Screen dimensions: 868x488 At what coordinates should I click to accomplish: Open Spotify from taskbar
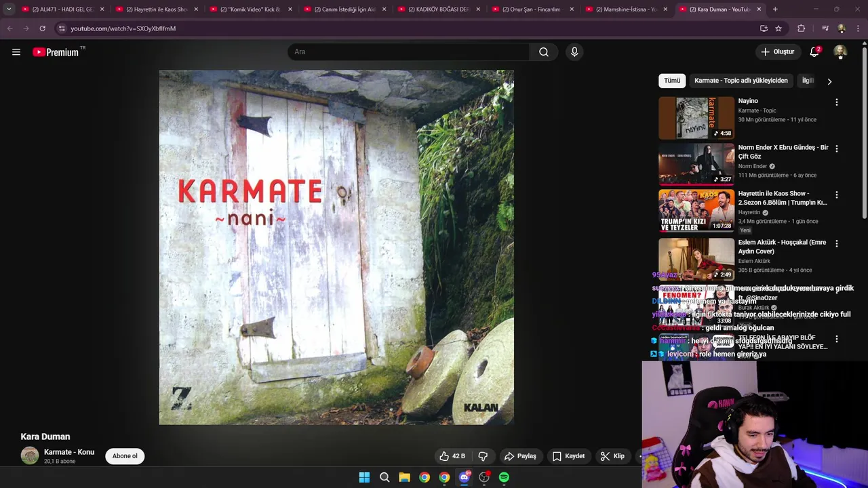point(504,477)
